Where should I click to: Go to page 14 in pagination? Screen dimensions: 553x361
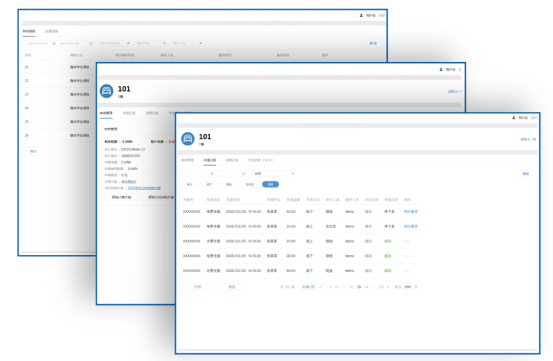pos(366,287)
